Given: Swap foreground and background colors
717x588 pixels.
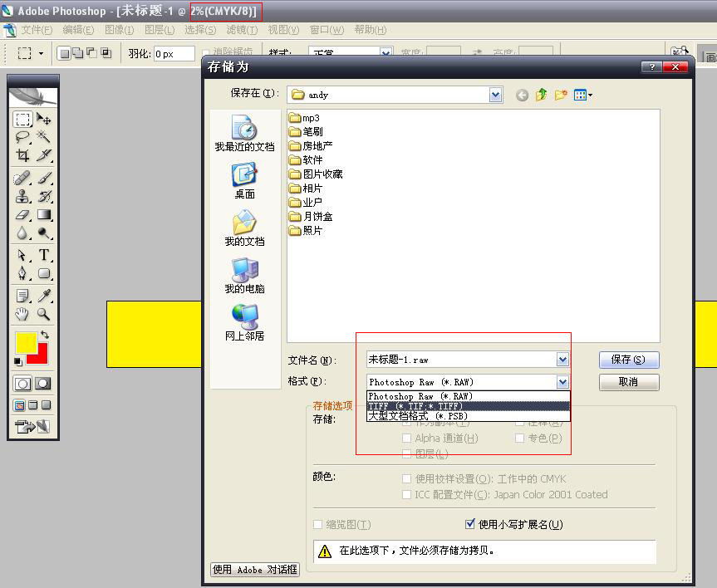Looking at the screenshot, I should [44, 335].
